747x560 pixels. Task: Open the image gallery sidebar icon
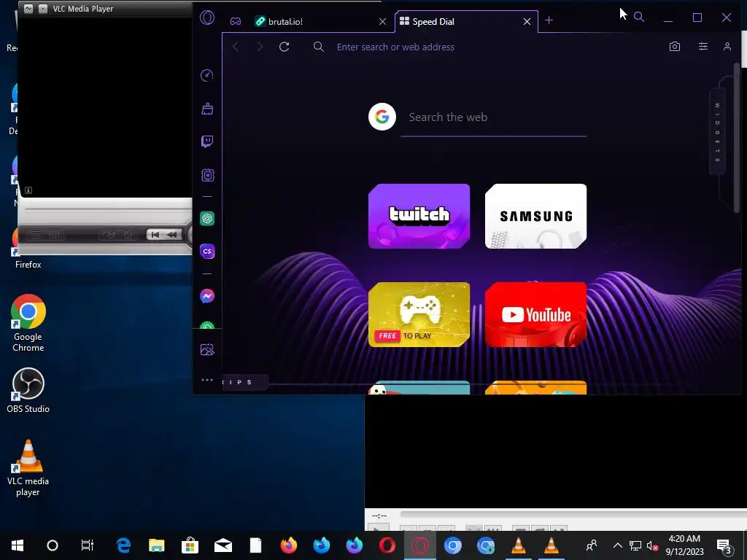[207, 350]
